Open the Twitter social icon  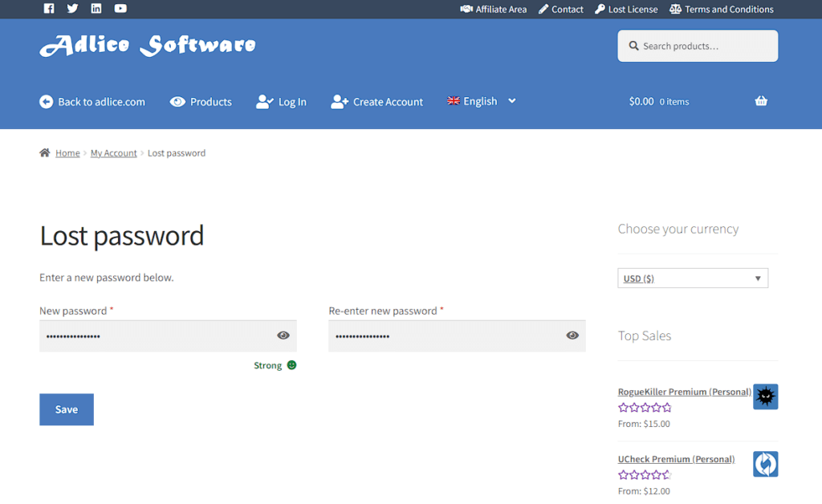(x=73, y=9)
